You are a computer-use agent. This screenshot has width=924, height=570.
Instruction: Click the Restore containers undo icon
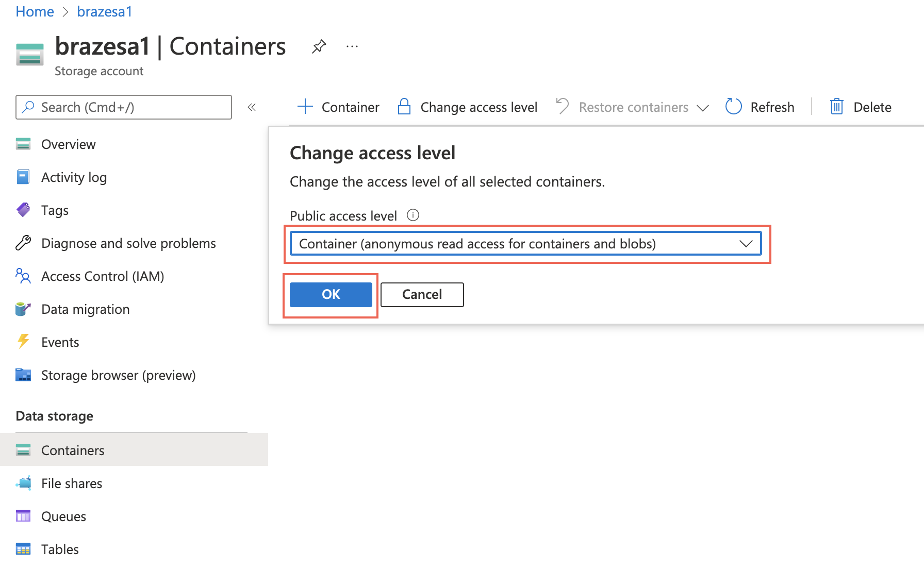click(563, 106)
